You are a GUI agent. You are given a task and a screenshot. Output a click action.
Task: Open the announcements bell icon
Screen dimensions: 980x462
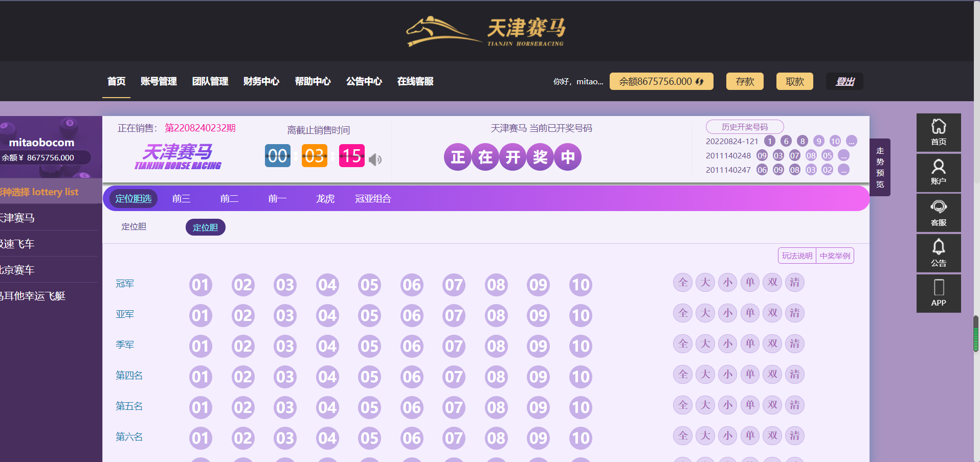(938, 253)
